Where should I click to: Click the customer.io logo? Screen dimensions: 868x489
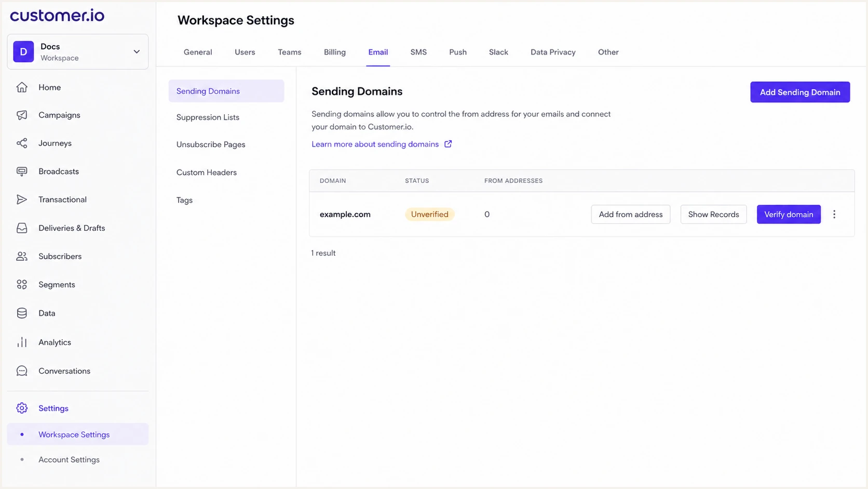57,16
